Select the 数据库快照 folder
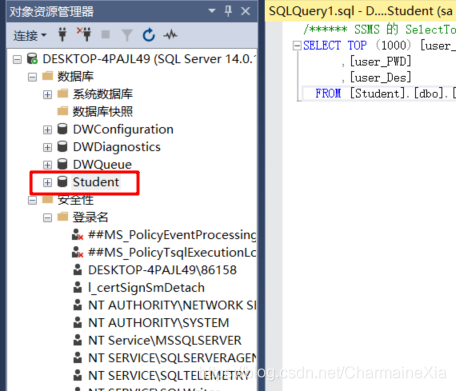 pyautogui.click(x=103, y=112)
